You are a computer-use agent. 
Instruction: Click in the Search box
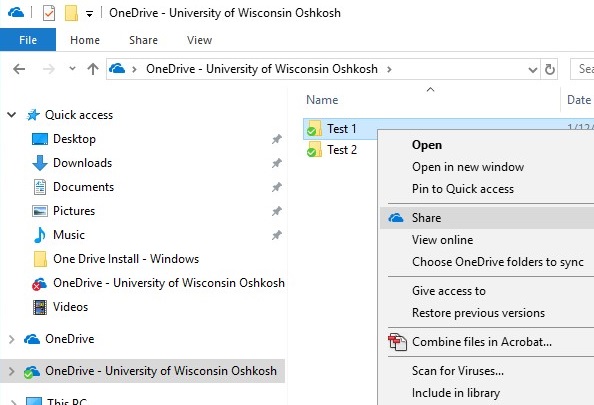tap(582, 69)
